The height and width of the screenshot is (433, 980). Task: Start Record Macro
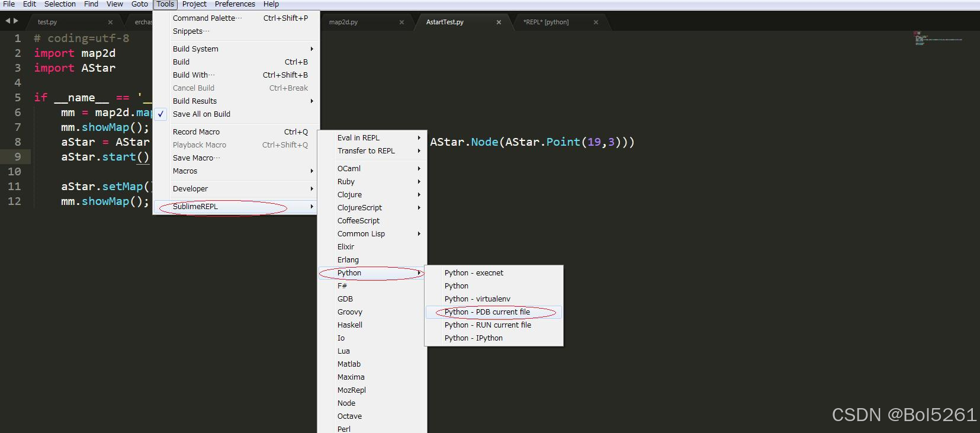tap(236, 132)
